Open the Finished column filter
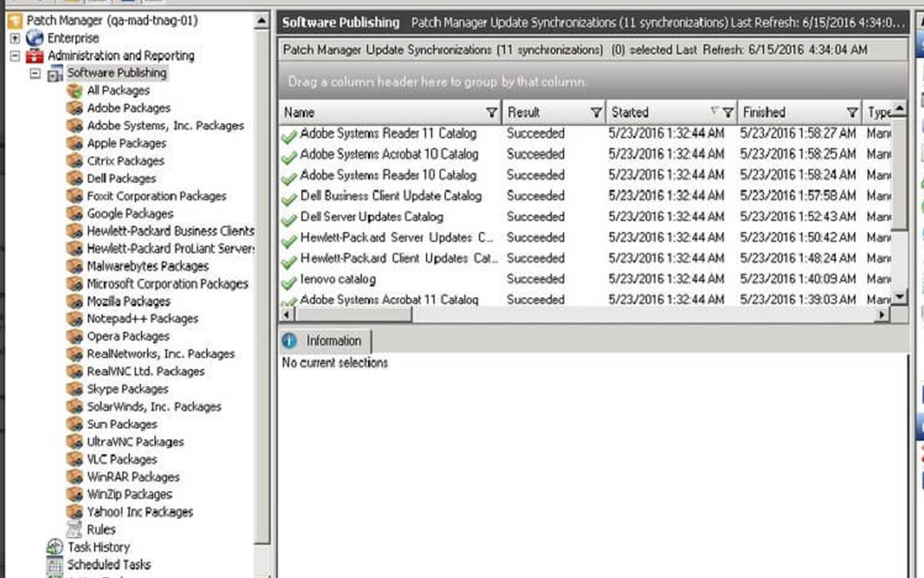Screen dimensions: 924x578 point(852,112)
